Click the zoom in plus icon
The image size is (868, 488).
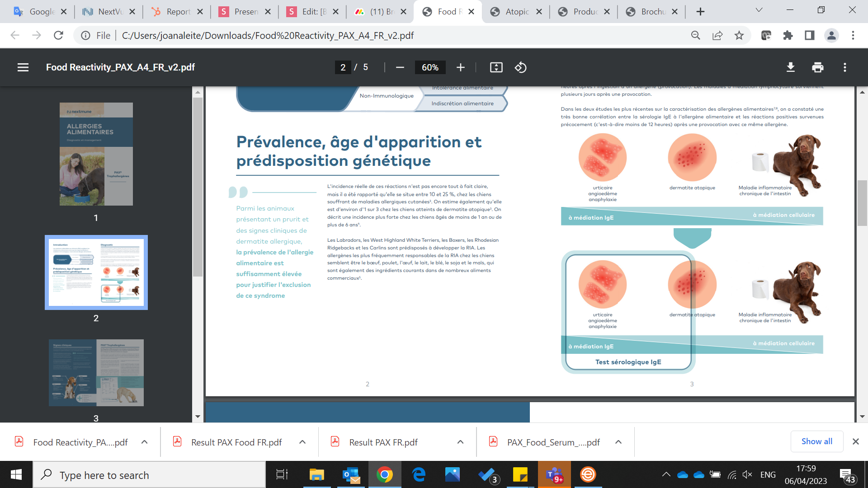[460, 67]
